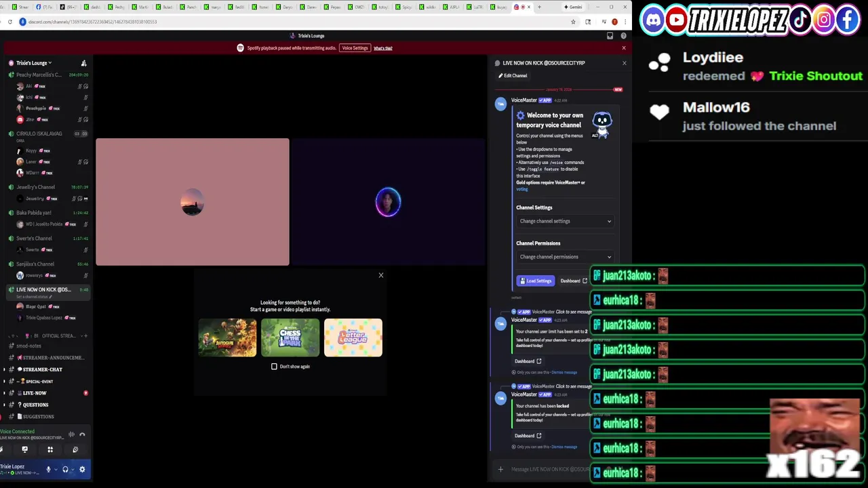Screen dimensions: 868x488
Task: Open the Trixie's Lounge server menu chevron
Action: pos(50,63)
